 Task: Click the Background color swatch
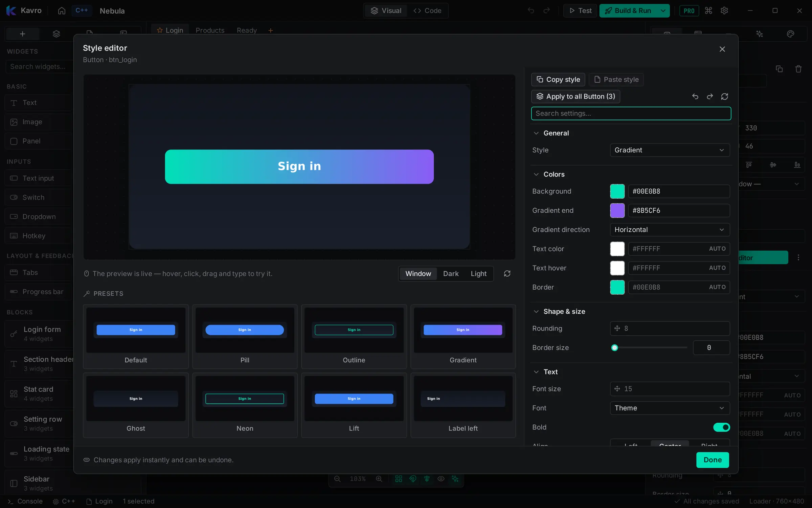pos(617,191)
